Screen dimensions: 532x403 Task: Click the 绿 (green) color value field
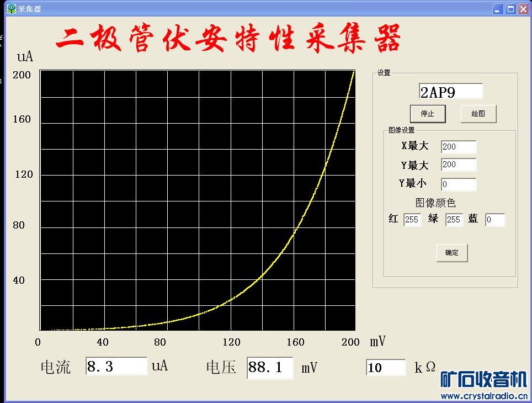454,220
